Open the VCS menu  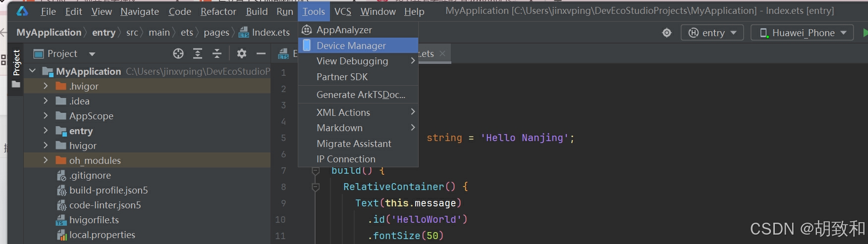(x=342, y=11)
